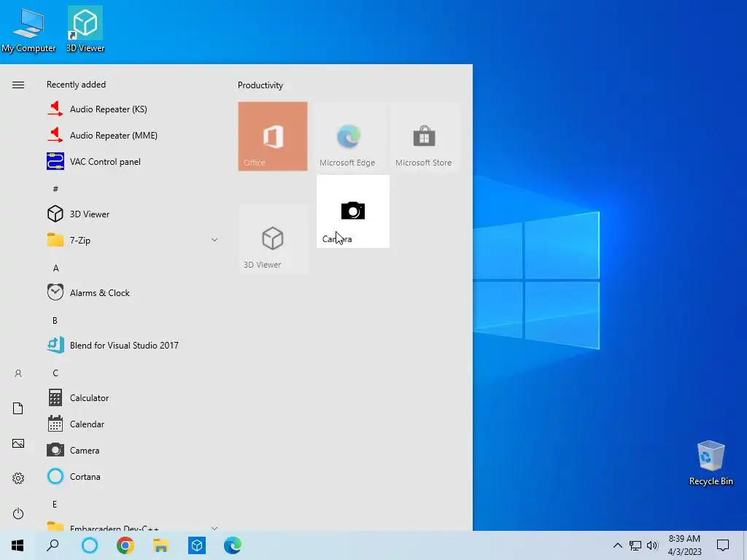Open the Calculator app

click(x=133, y=397)
